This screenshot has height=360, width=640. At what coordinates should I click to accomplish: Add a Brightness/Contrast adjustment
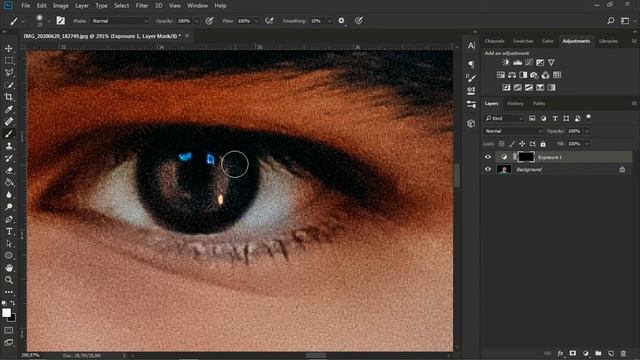[506, 62]
